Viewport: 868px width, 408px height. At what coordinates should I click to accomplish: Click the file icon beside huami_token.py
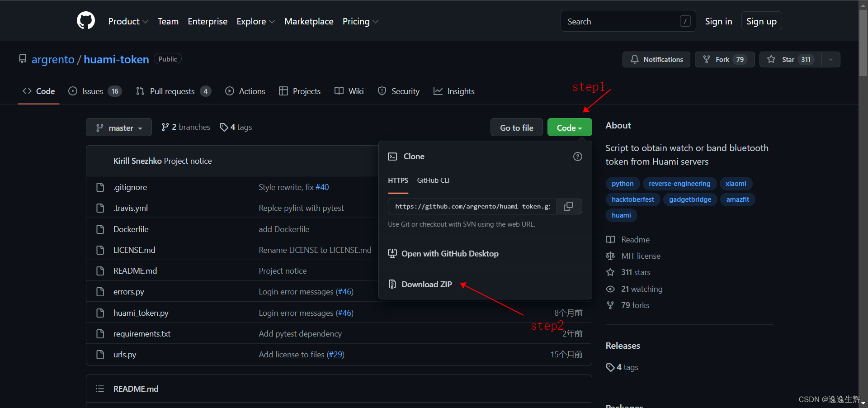pyautogui.click(x=100, y=313)
